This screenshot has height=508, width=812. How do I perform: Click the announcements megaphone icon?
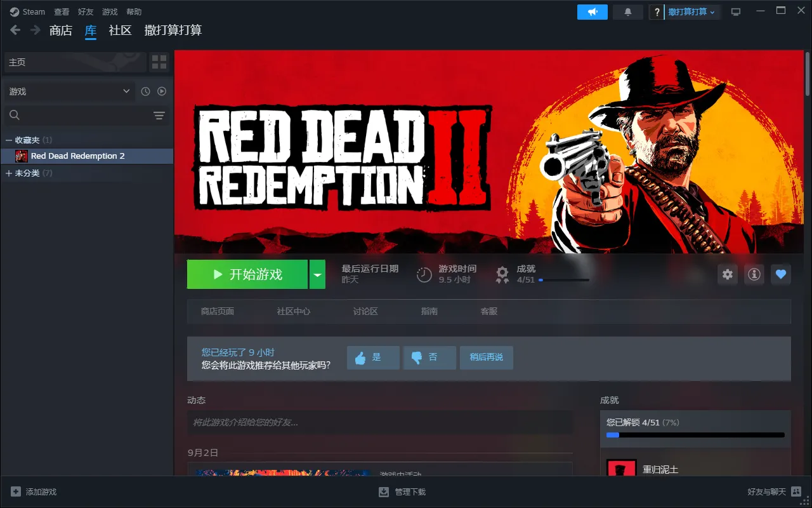coord(592,12)
